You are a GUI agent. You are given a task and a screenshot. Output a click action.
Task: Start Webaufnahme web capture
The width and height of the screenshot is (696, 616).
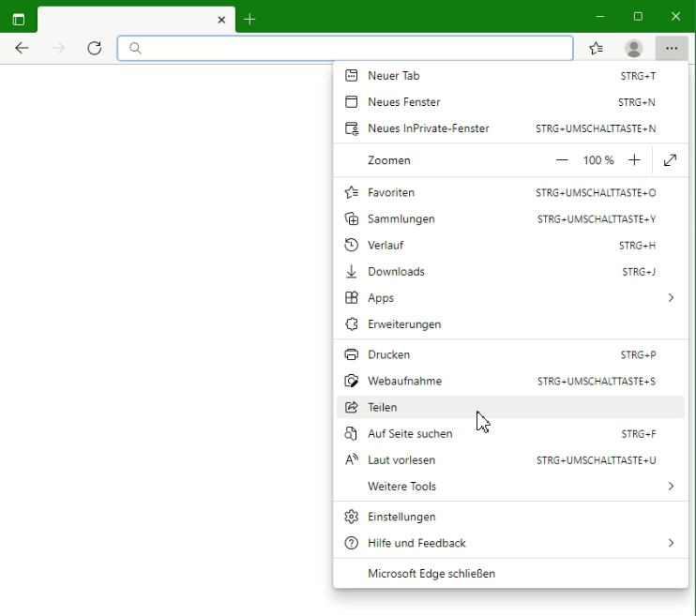pos(510,382)
